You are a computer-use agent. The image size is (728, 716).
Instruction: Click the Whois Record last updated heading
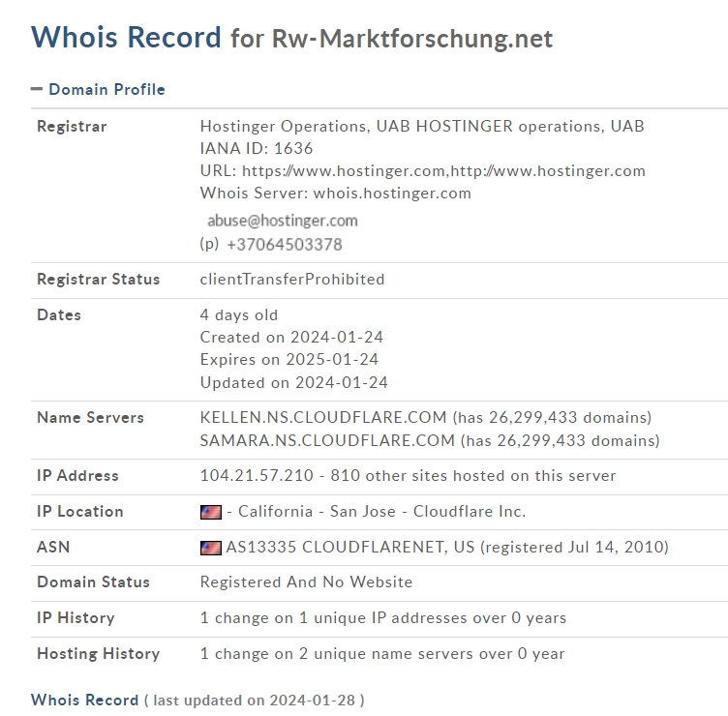[197, 700]
